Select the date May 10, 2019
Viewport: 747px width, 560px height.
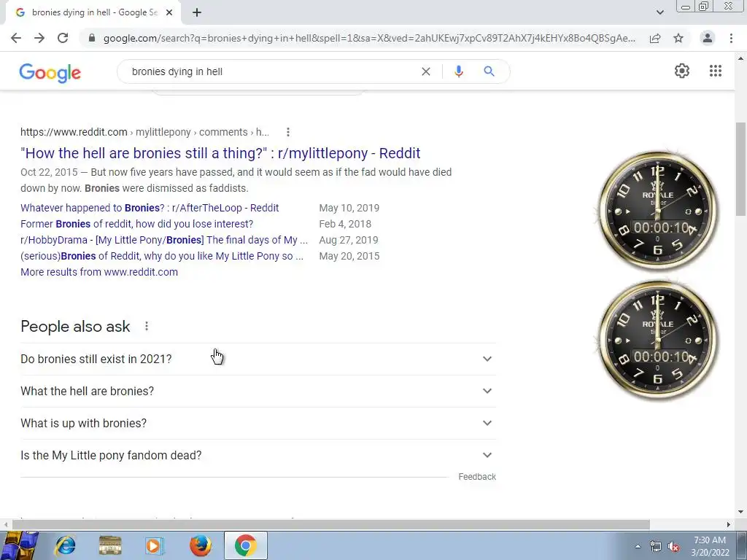coord(349,208)
